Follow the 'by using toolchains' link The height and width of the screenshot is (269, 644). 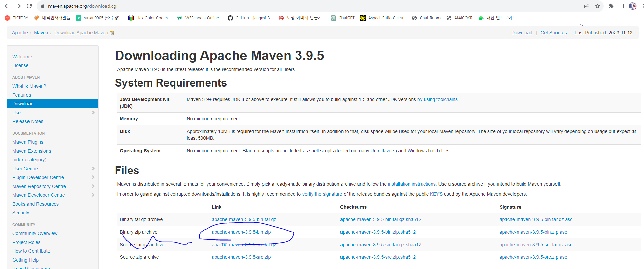point(438,99)
